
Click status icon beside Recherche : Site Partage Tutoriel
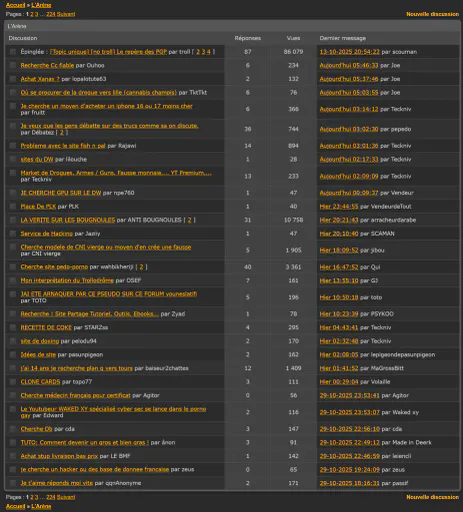pyautogui.click(x=13, y=314)
